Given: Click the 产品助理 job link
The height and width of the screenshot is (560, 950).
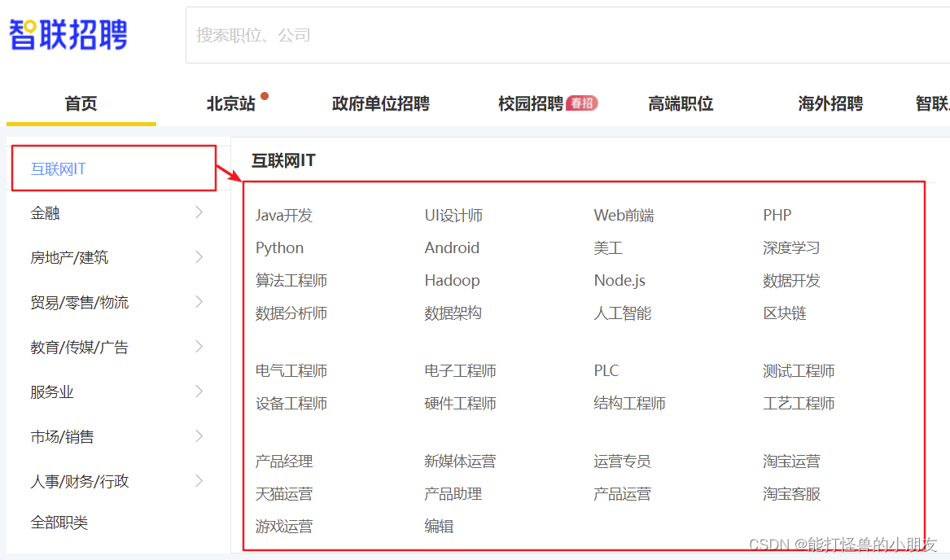Looking at the screenshot, I should coord(453,494).
